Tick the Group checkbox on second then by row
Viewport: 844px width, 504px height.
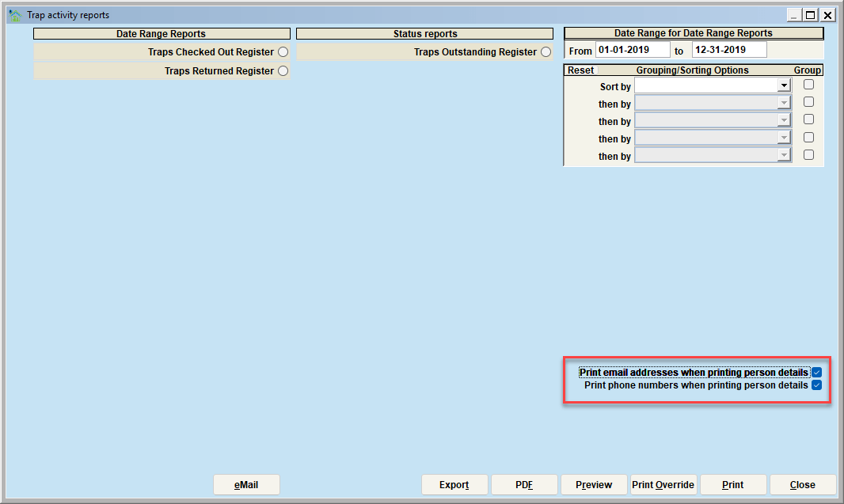808,119
